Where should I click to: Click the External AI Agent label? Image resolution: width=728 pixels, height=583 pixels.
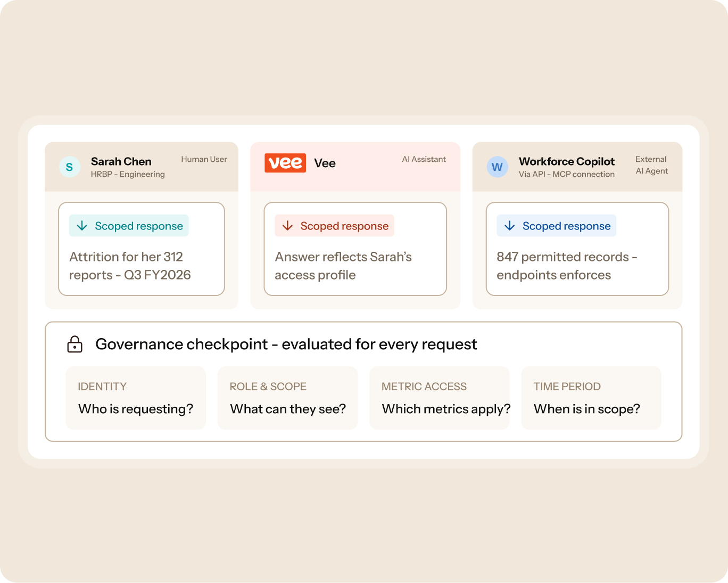(x=651, y=165)
